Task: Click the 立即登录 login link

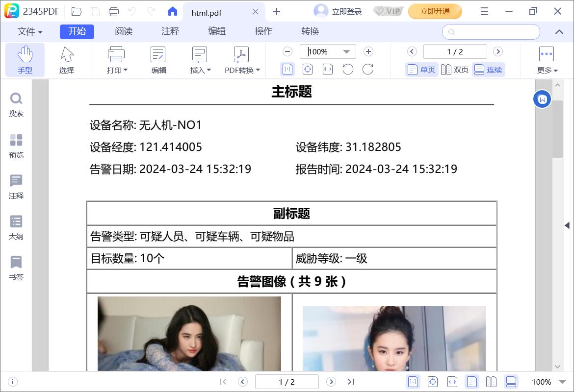Action: coord(346,11)
